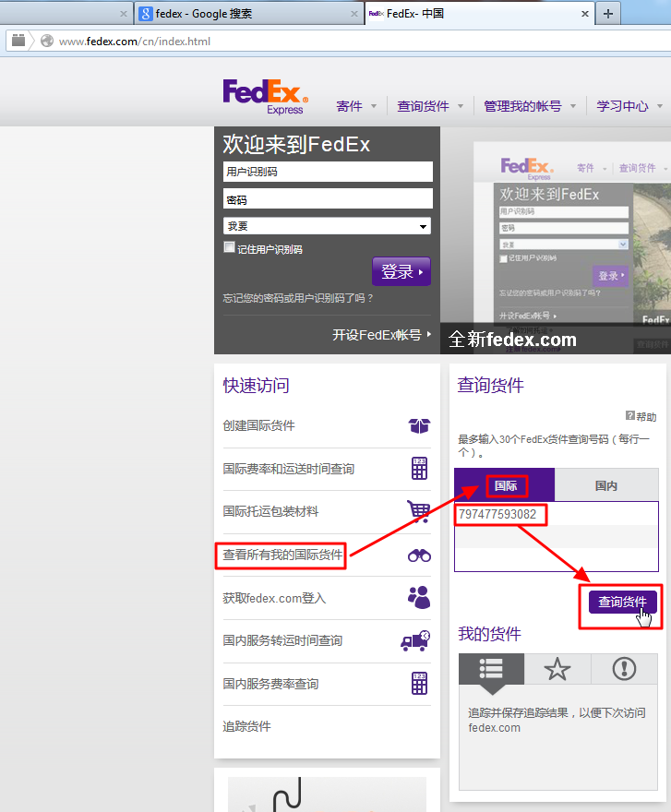Open a new browser tab with plus button
The image size is (671, 812).
pos(608,14)
